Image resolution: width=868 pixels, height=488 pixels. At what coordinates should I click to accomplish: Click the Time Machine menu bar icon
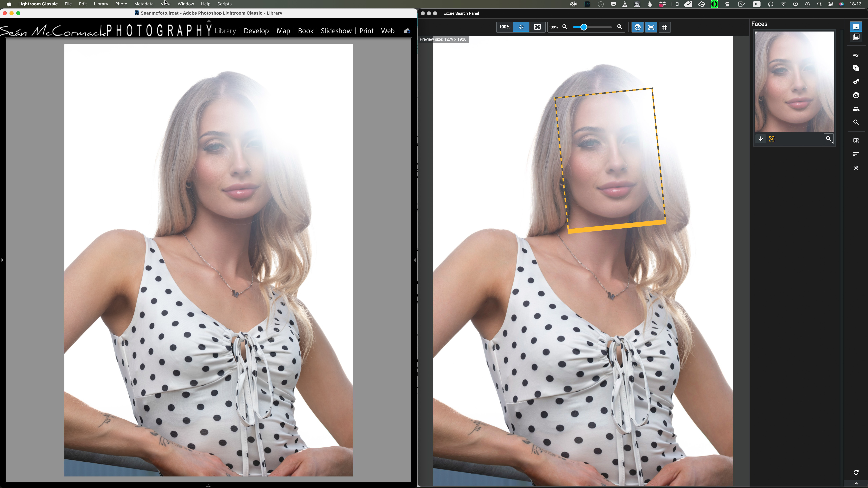click(808, 4)
